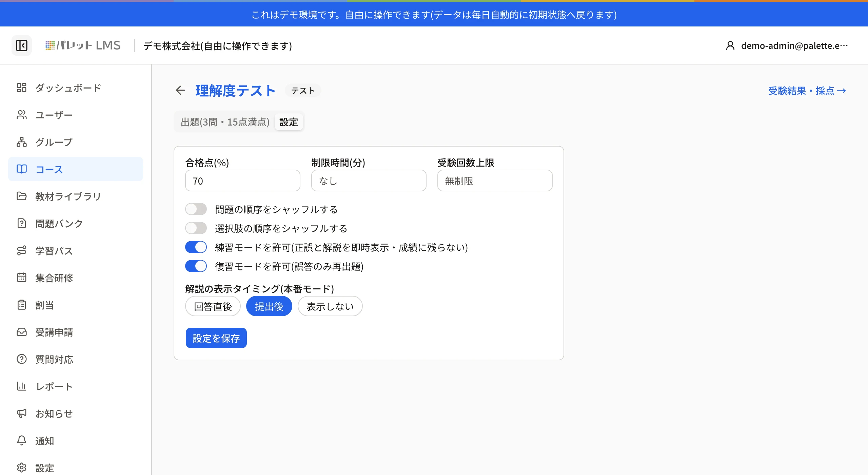Open 割当 in the sidebar
Viewport: 868px width, 475px height.
(x=76, y=305)
